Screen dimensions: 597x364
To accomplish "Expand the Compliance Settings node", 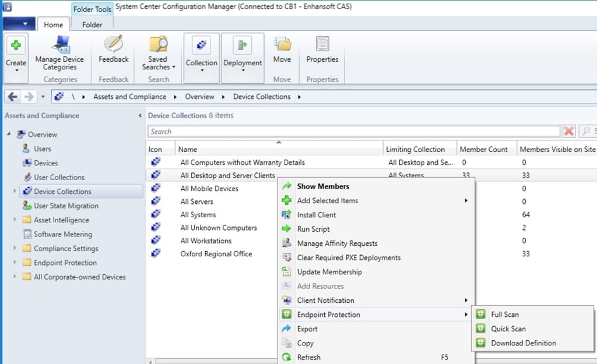I will pos(15,248).
